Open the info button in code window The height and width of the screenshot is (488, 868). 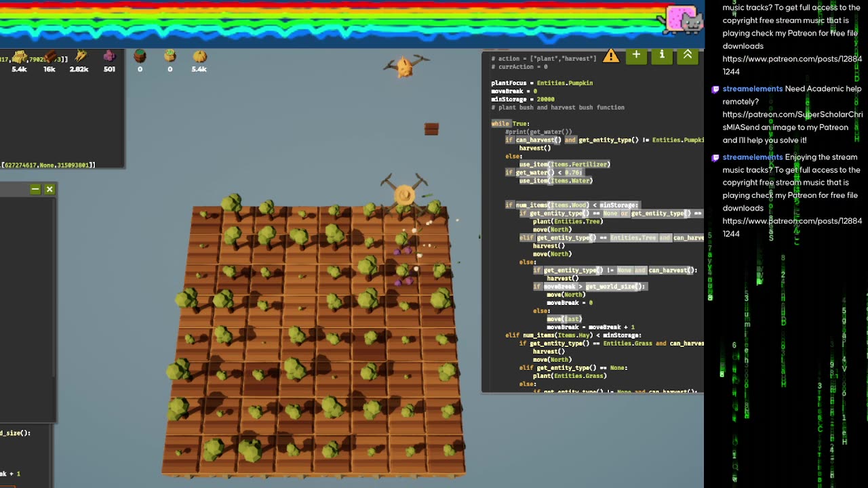click(x=662, y=55)
